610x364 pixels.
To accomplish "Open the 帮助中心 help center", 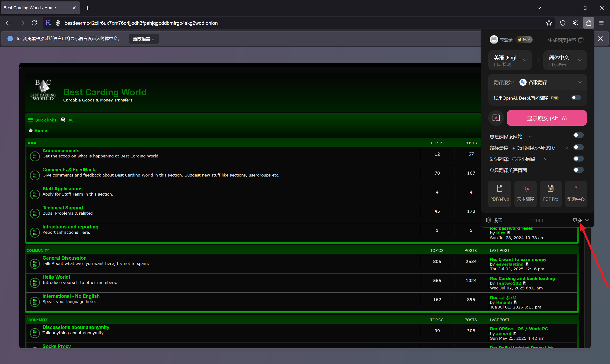I will pos(576,194).
